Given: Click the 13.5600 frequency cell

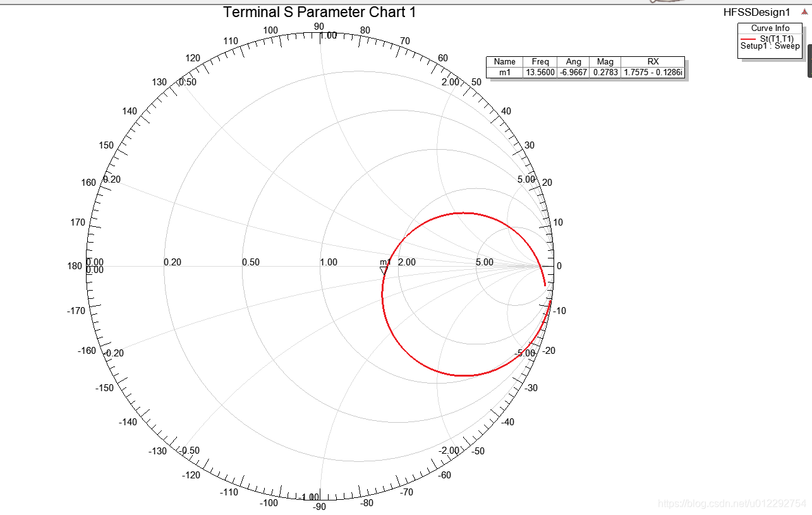Looking at the screenshot, I should (540, 72).
